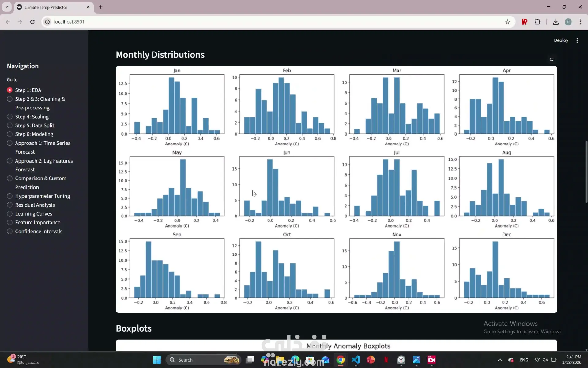The height and width of the screenshot is (368, 588).
Task: Select the Step 4: Scaling radio option
Action: (10, 117)
